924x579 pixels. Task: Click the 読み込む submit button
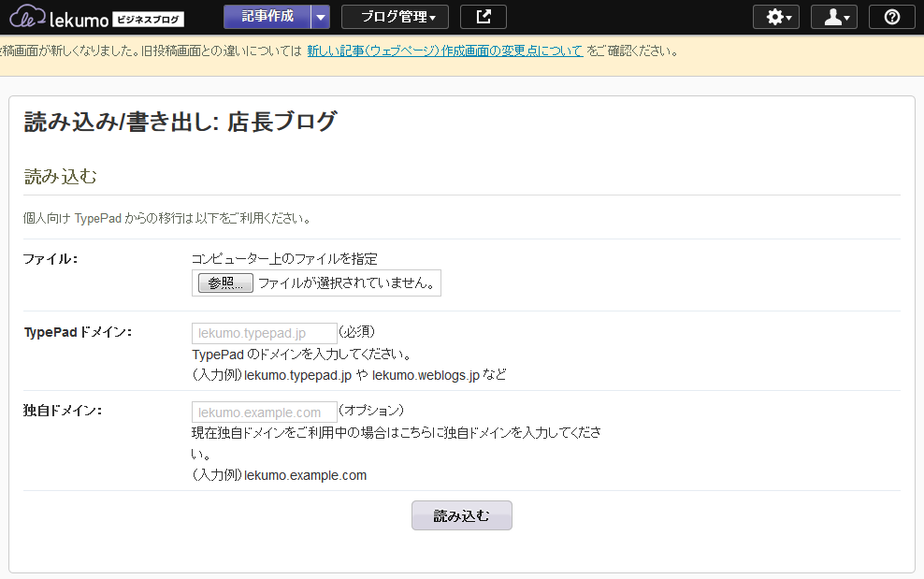click(x=462, y=515)
